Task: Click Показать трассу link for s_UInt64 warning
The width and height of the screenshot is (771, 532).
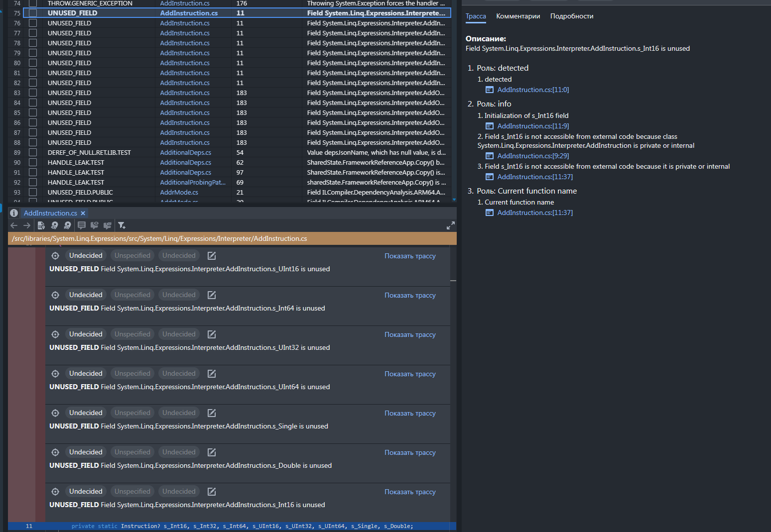Action: [x=410, y=374]
